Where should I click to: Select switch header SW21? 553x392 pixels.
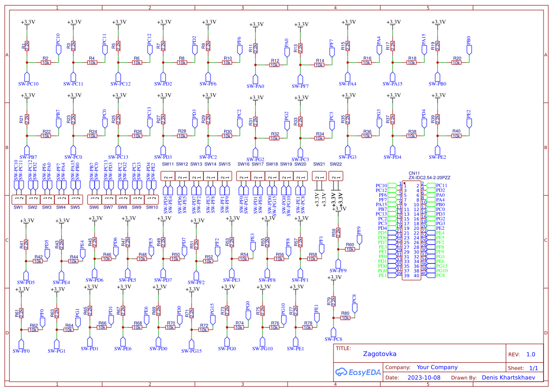319,176
